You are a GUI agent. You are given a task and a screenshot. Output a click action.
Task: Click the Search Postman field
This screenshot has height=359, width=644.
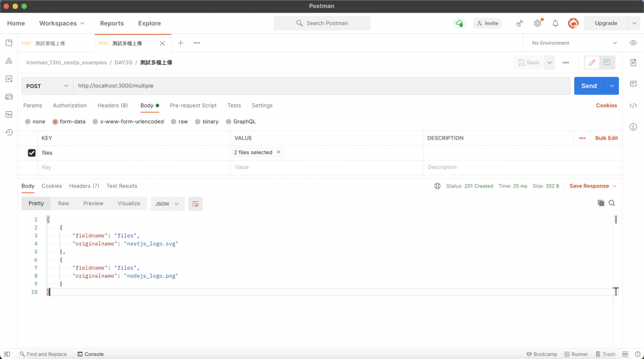[321, 23]
